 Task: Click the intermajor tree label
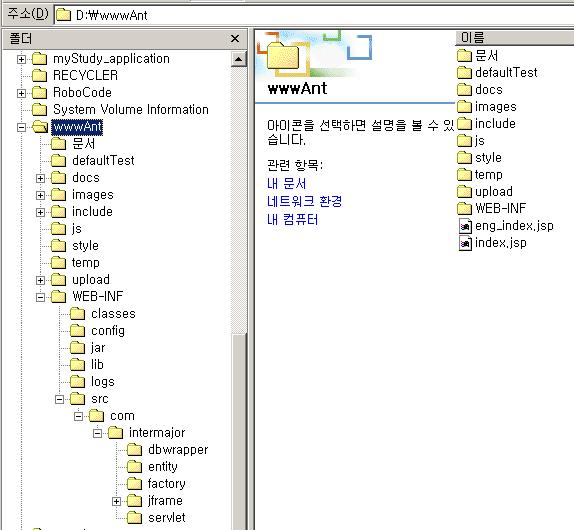(x=157, y=433)
